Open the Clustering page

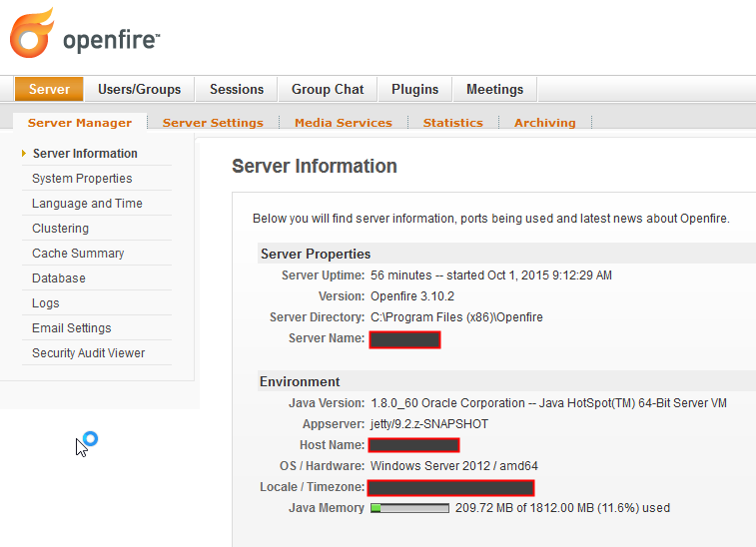(x=60, y=229)
